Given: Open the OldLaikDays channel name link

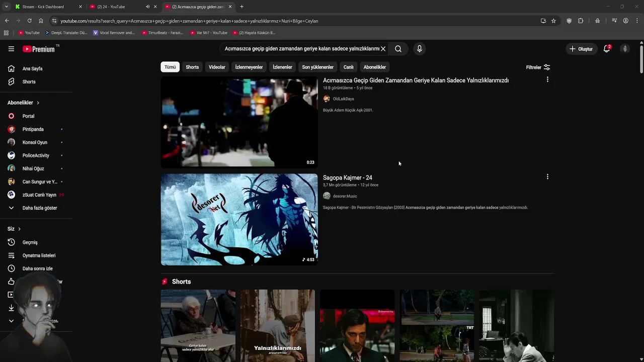Looking at the screenshot, I should click(x=344, y=99).
